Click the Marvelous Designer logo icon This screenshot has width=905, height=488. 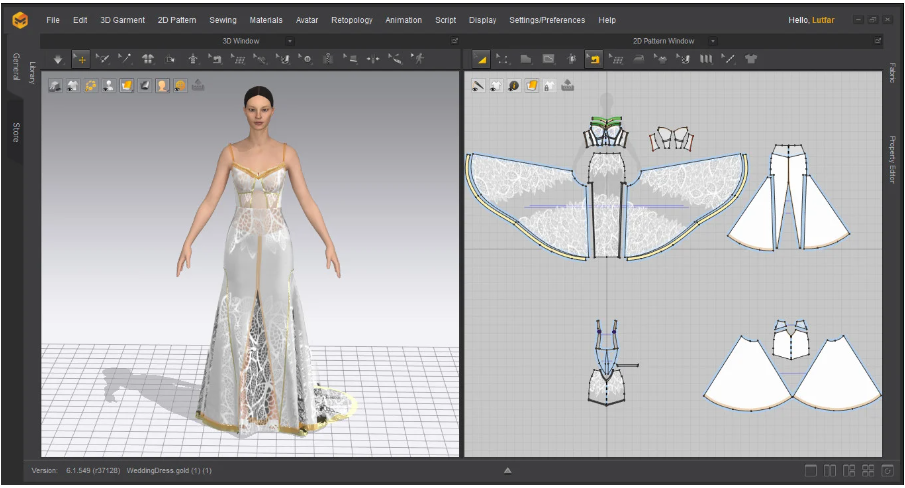[19, 20]
